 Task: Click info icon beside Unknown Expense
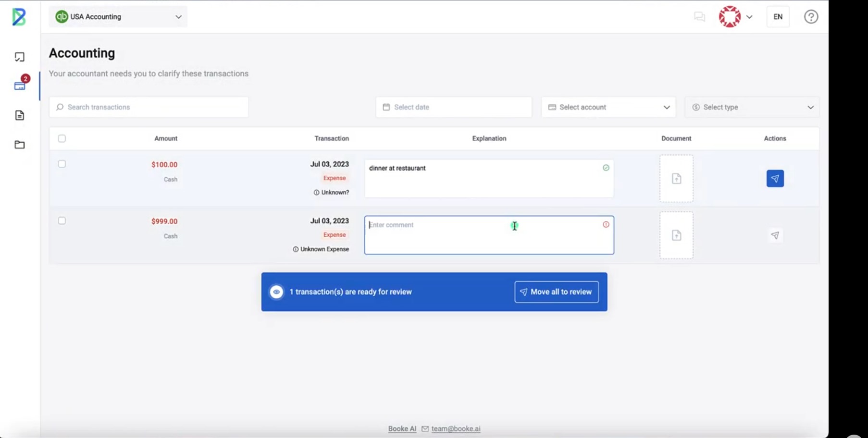click(x=296, y=249)
